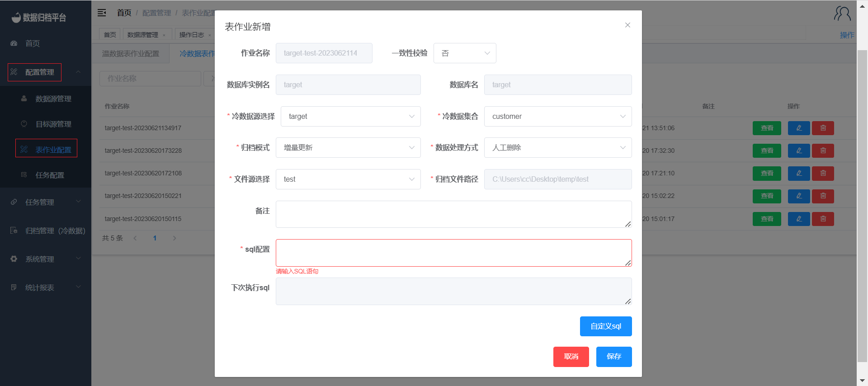This screenshot has width=868, height=386.
Task: Close the 数据源管理 tab via its x
Action: tap(164, 35)
